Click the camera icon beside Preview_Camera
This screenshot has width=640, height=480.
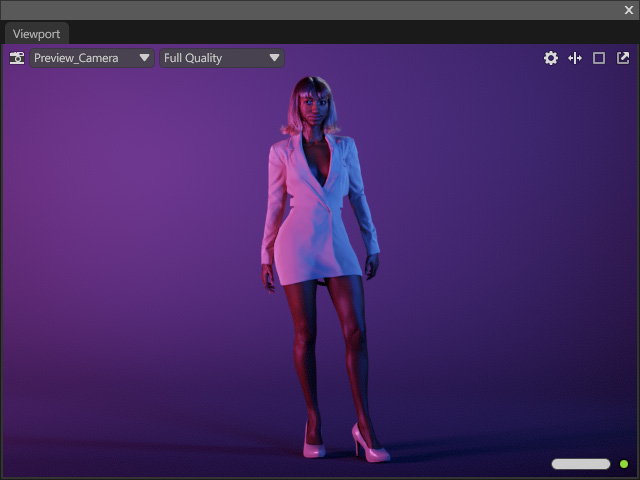[17, 58]
